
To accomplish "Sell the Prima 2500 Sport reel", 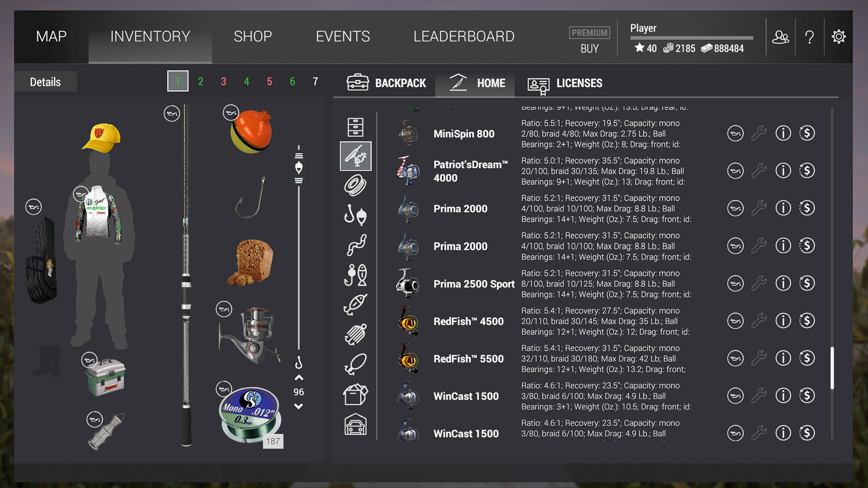I will click(x=807, y=283).
